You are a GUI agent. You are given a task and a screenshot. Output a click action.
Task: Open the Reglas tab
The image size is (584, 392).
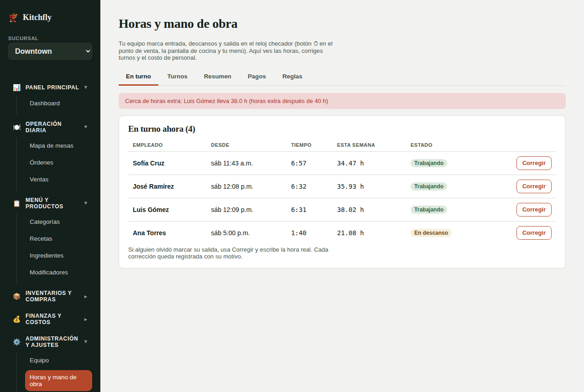coord(292,77)
